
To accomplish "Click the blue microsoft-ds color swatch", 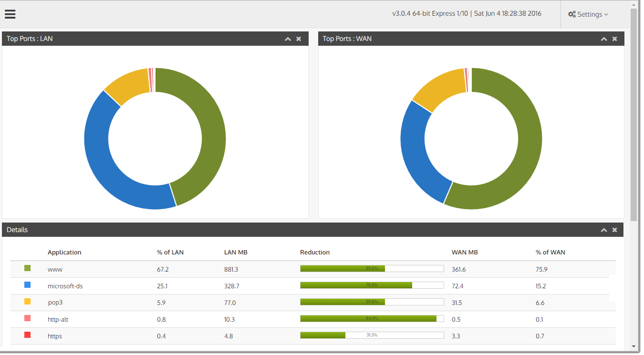I will tap(27, 284).
